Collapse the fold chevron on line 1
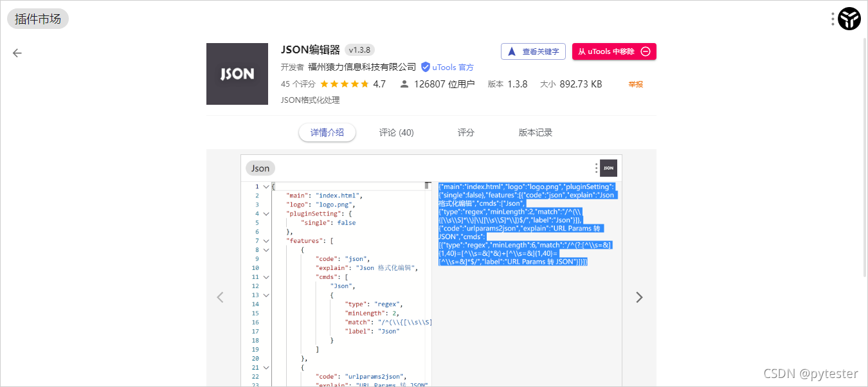The width and height of the screenshot is (868, 387). (266, 186)
